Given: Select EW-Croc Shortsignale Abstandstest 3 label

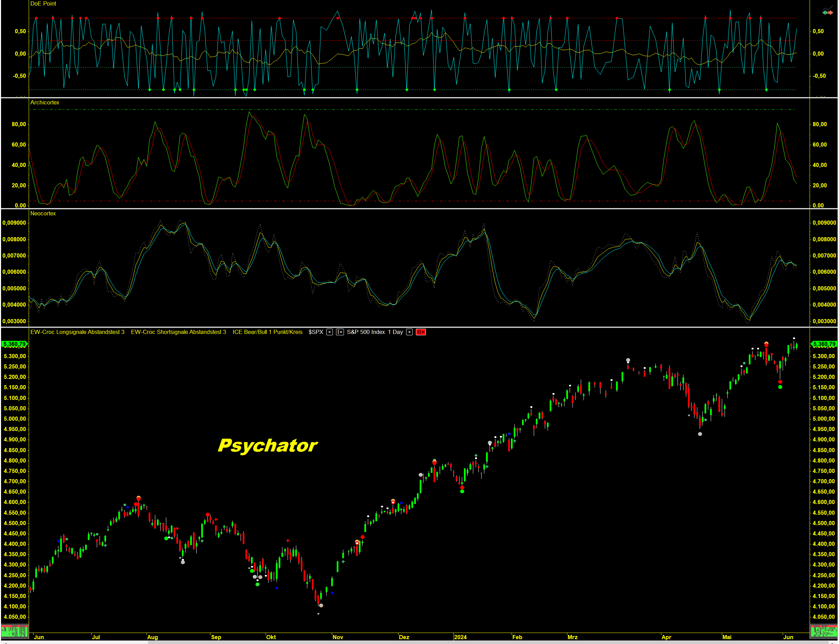Looking at the screenshot, I should (x=178, y=332).
